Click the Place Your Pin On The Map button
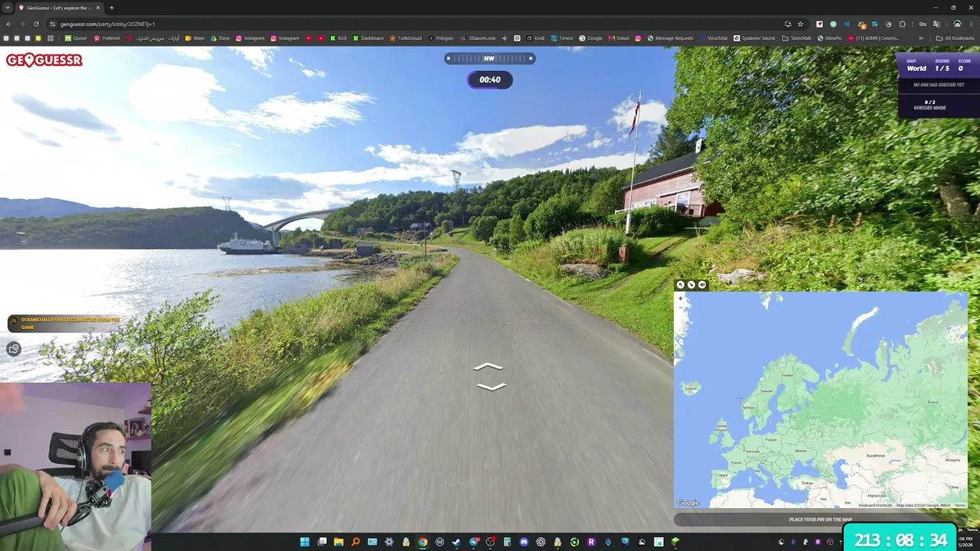 point(820,520)
